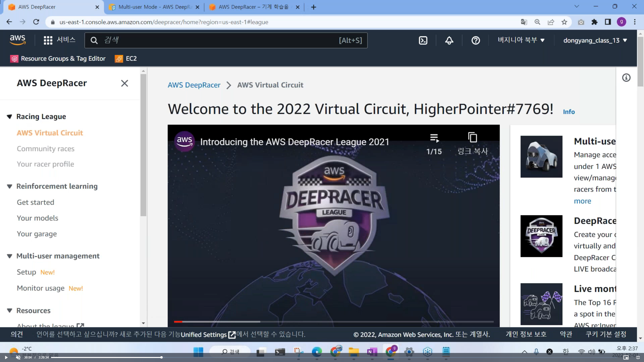Click the video playlist icon
The height and width of the screenshot is (362, 644).
point(434,138)
